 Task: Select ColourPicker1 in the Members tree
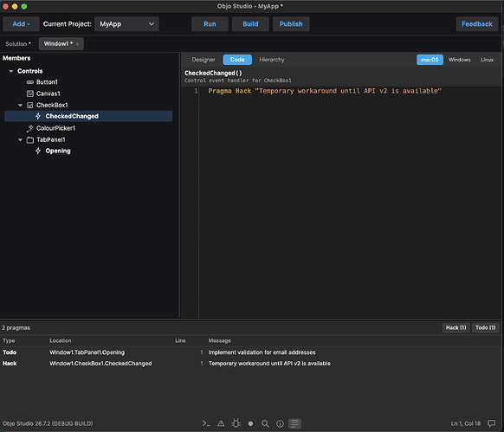click(x=55, y=128)
